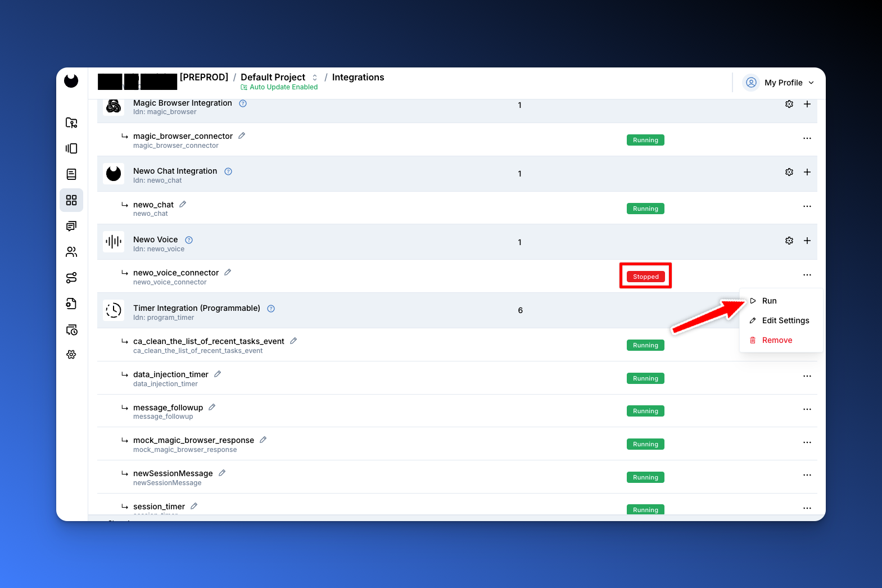Click the [PREPROD] breadcrumb label
Image resolution: width=882 pixels, height=588 pixels.
pyautogui.click(x=204, y=78)
